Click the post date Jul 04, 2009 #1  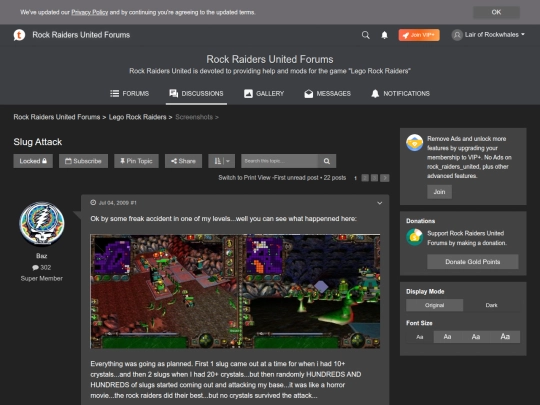[117, 203]
